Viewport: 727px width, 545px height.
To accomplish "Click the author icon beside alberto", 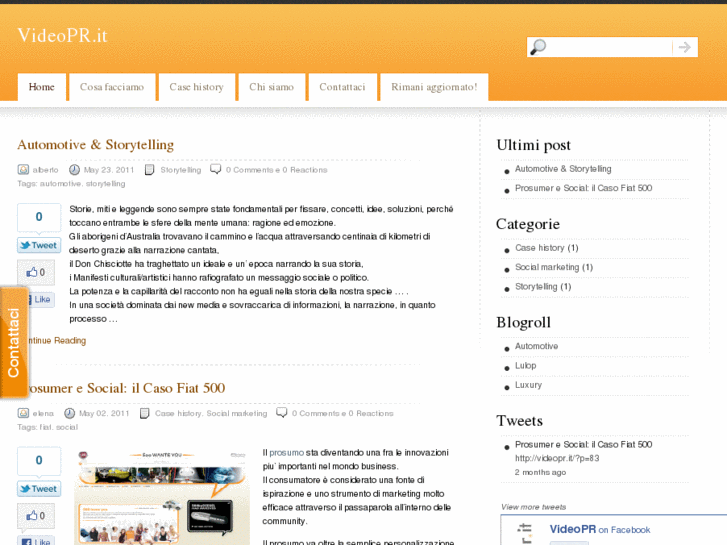I will [x=23, y=170].
